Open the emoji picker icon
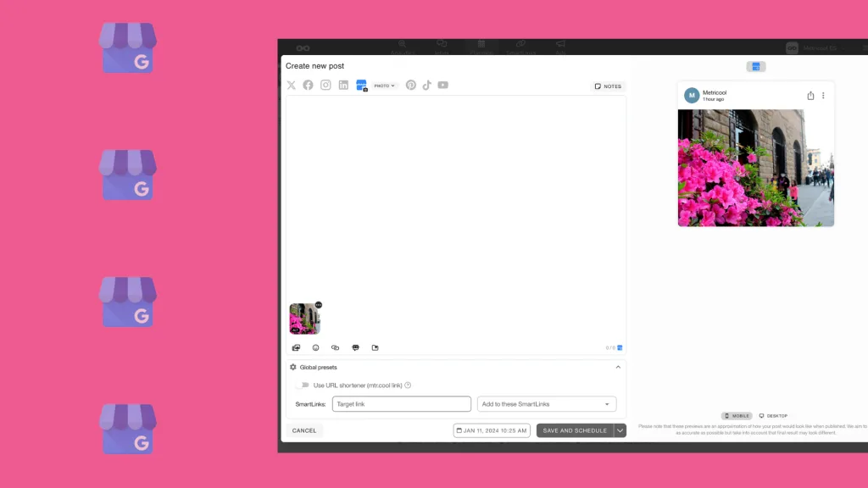 coord(315,347)
